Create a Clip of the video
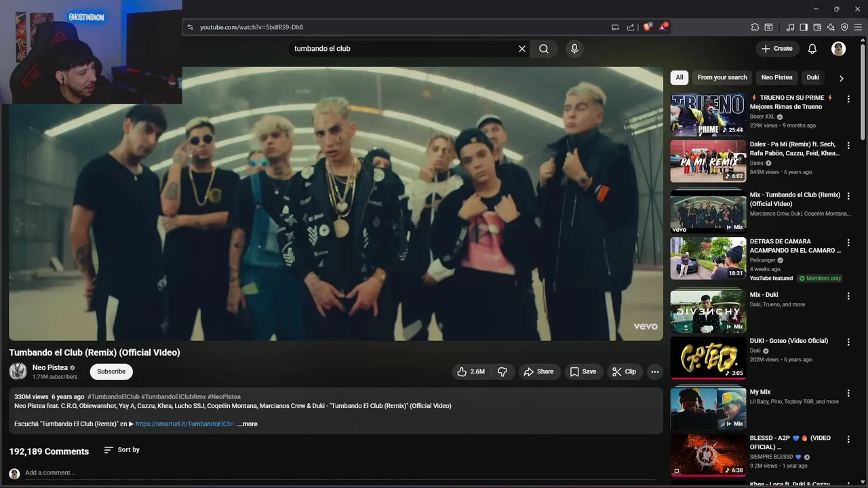868x488 pixels. point(624,371)
